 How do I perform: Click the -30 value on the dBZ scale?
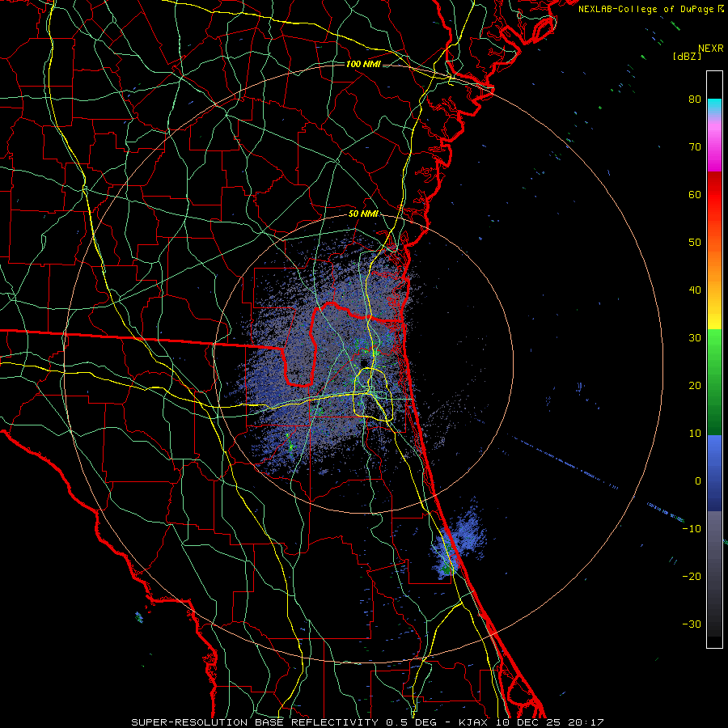point(692,624)
